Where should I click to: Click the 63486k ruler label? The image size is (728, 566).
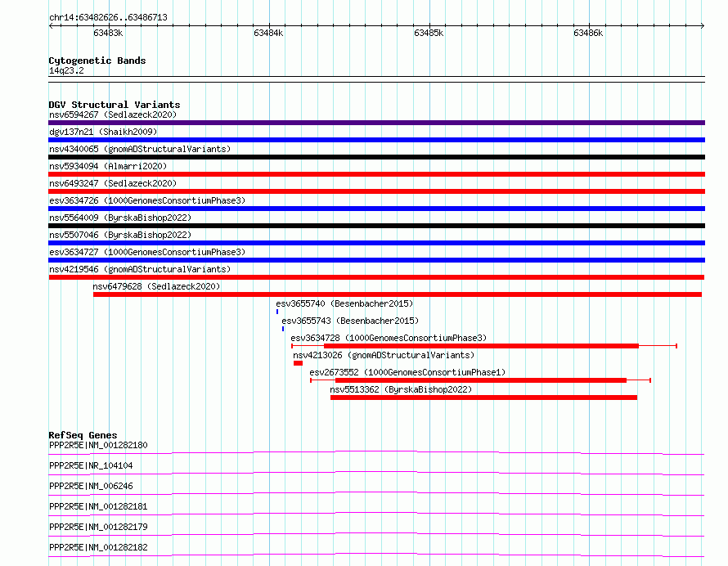click(588, 33)
